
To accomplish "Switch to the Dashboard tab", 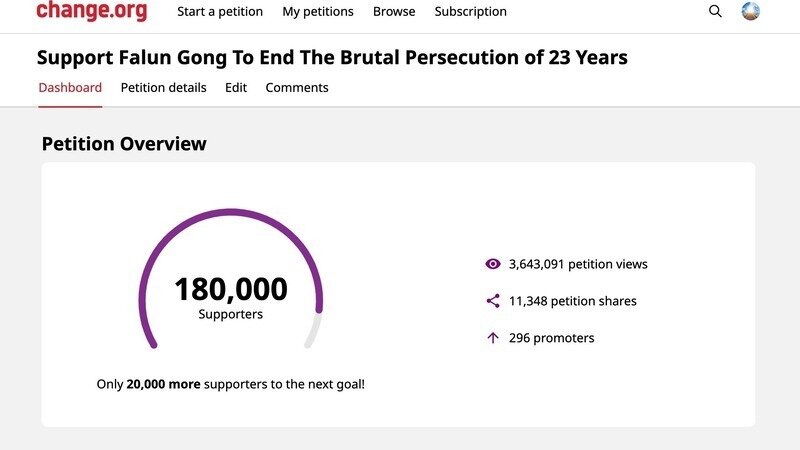I will coord(70,88).
